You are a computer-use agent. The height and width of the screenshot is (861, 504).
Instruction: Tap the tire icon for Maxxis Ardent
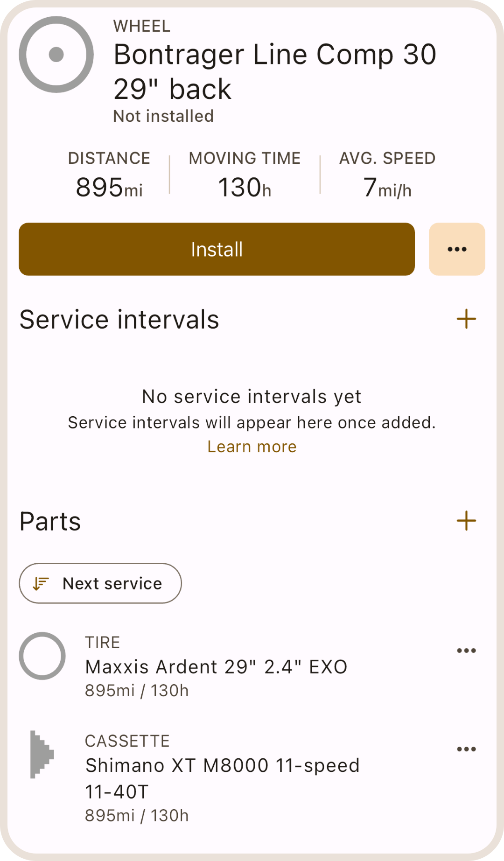point(42,656)
